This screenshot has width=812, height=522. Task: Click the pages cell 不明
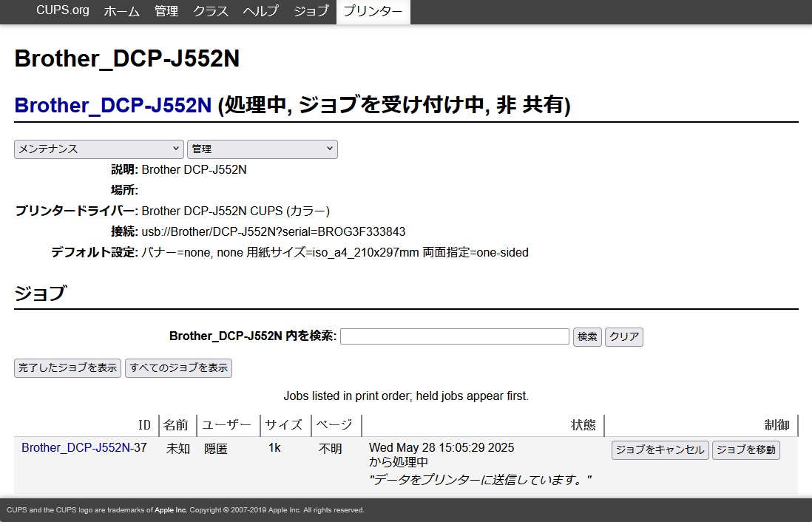tap(331, 449)
